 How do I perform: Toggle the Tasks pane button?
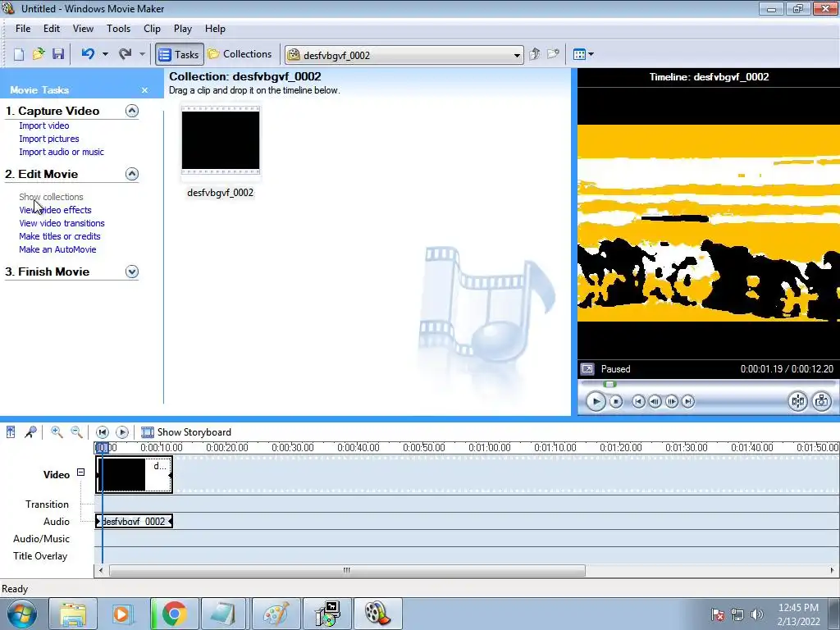coord(180,54)
